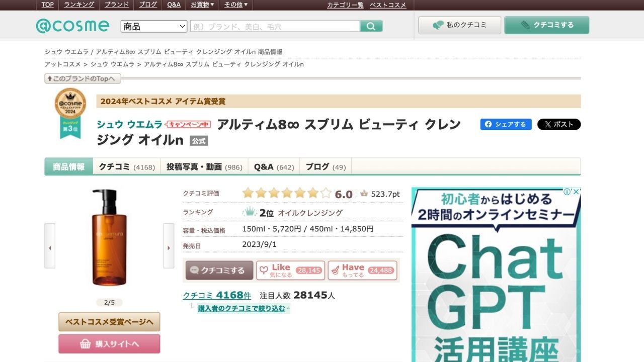Screen dimensions: 644x362
Task: Switch to the ブログ (49) tab
Action: click(x=326, y=167)
